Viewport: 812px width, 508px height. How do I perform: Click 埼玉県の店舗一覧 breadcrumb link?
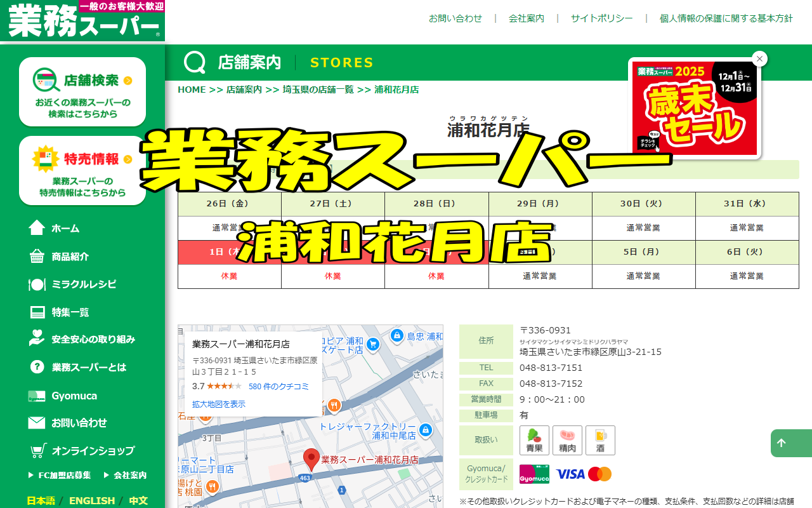pyautogui.click(x=318, y=90)
